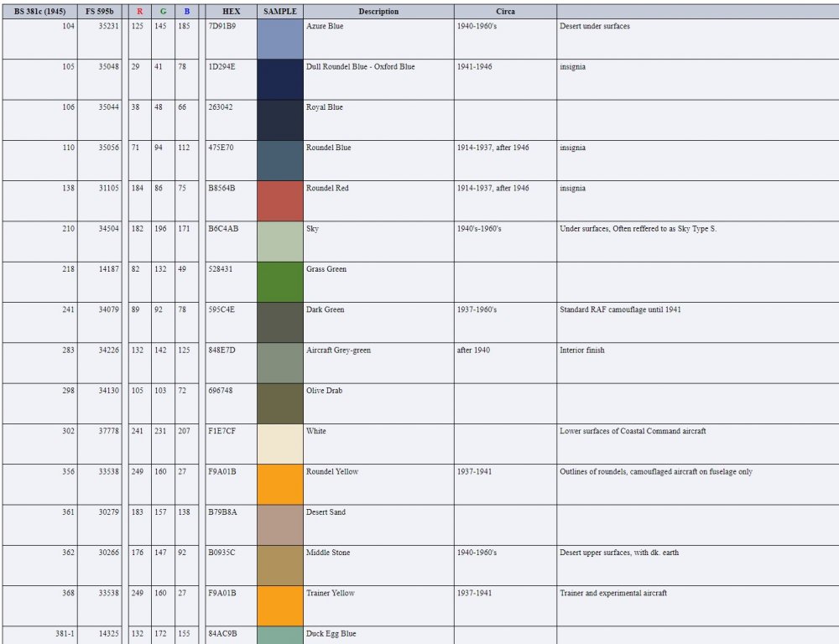Screen dimensions: 839x644
Task: Click the Circa column header
Action: coord(505,12)
